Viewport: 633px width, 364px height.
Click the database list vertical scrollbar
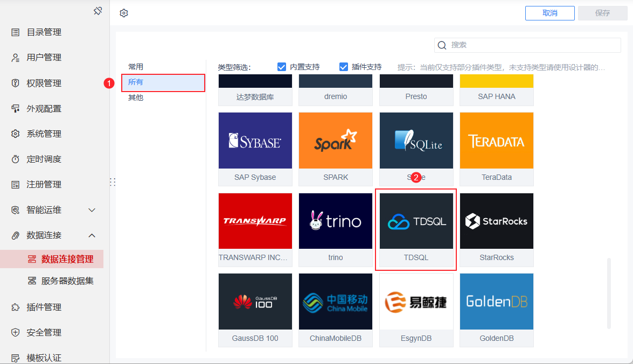click(609, 293)
